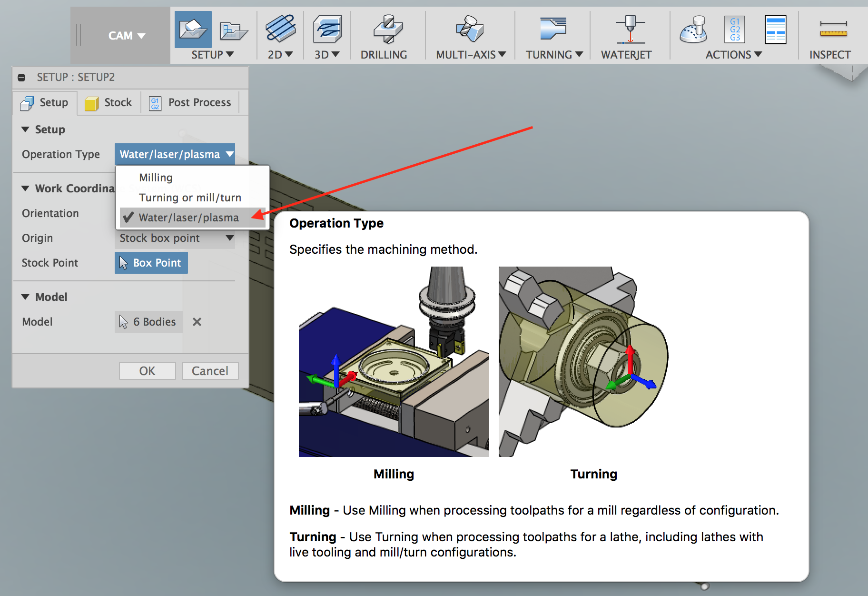This screenshot has height=596, width=868.
Task: Click the Simulate icon in Actions
Action: coord(693,29)
